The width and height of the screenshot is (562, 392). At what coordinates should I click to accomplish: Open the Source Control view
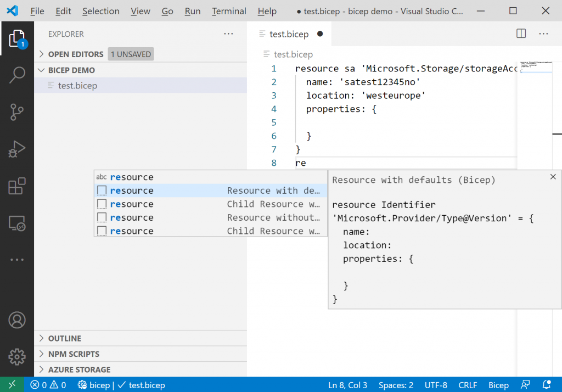tap(17, 111)
